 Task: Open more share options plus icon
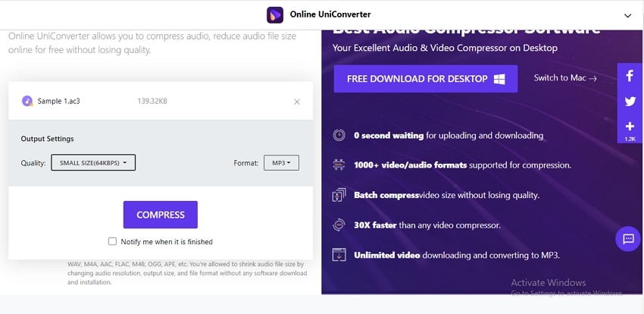point(630,126)
